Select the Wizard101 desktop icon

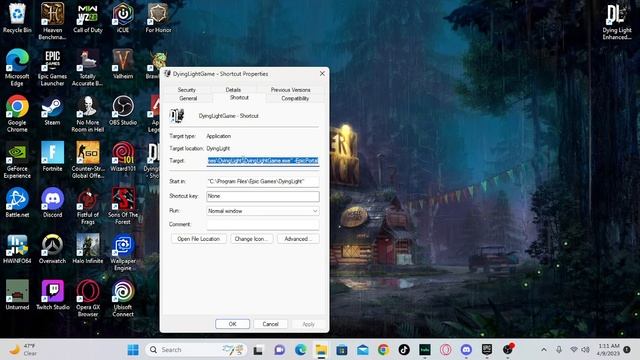click(123, 156)
